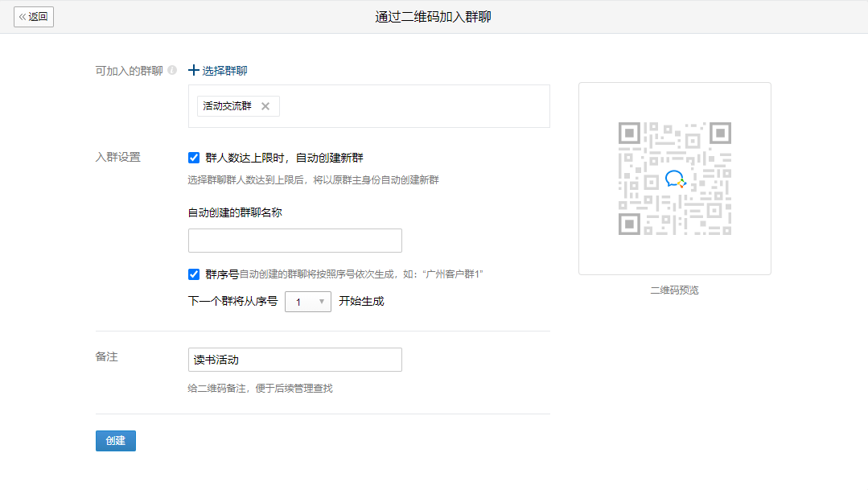
Task: Click the plus icon before 选择群聊
Action: (x=194, y=71)
